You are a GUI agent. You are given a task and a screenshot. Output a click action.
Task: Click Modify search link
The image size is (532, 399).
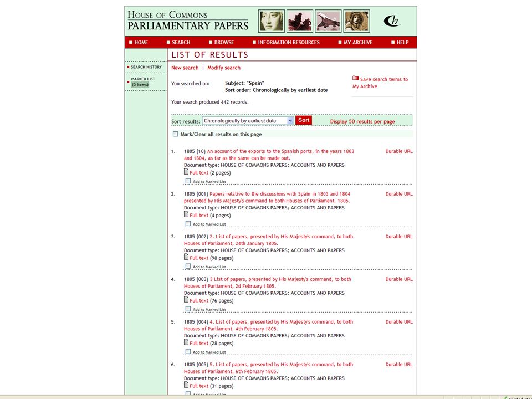click(224, 68)
